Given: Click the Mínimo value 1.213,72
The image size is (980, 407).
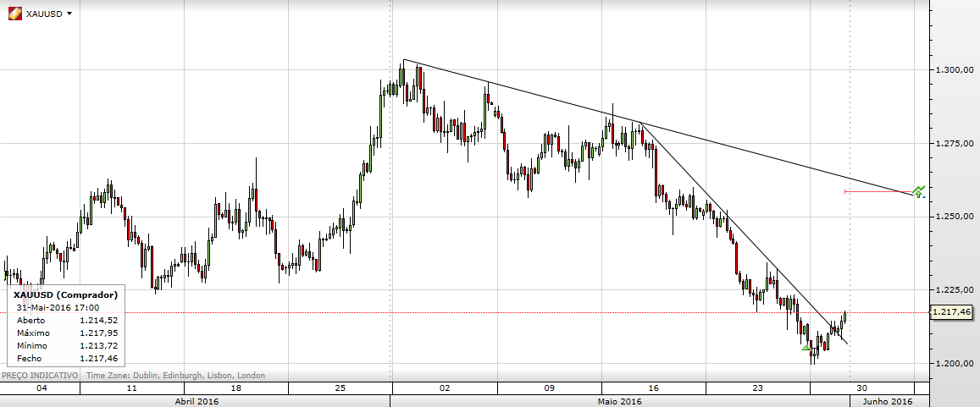Looking at the screenshot, I should [x=99, y=346].
